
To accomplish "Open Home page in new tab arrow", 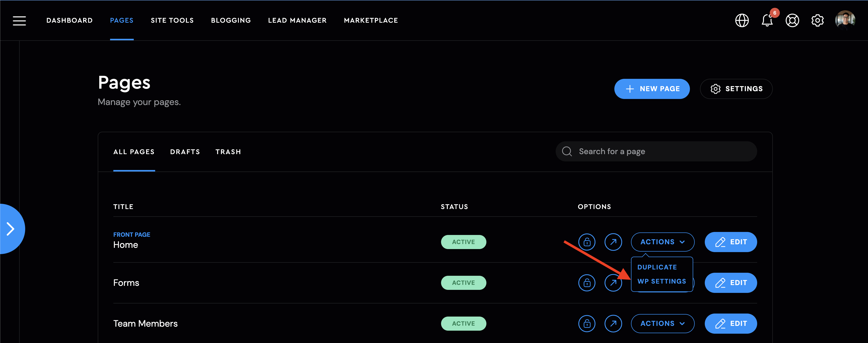I will click(x=613, y=242).
